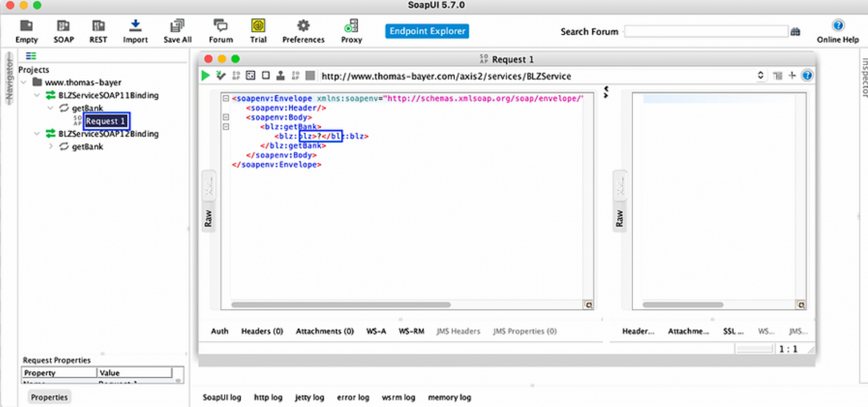Select Request 1 in the navigator tree
This screenshot has height=407, width=868.
[106, 121]
